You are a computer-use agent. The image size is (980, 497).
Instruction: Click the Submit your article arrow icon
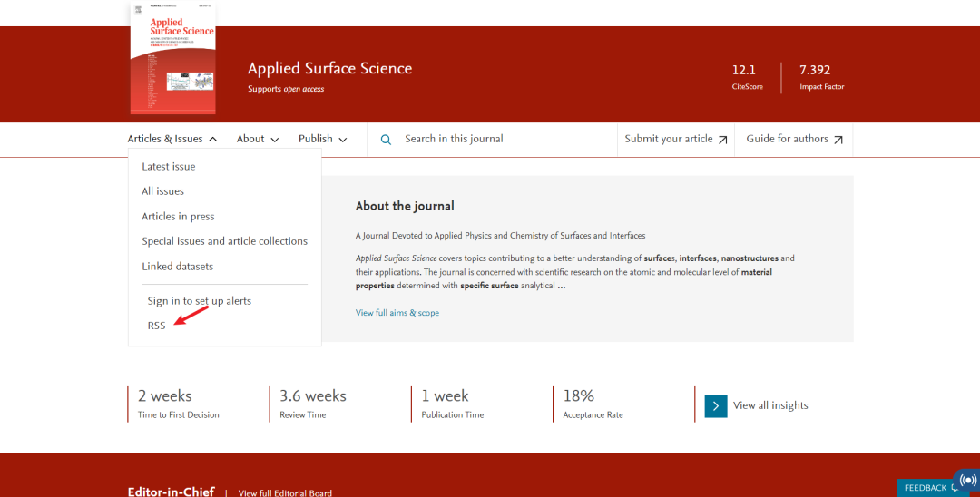pos(722,140)
